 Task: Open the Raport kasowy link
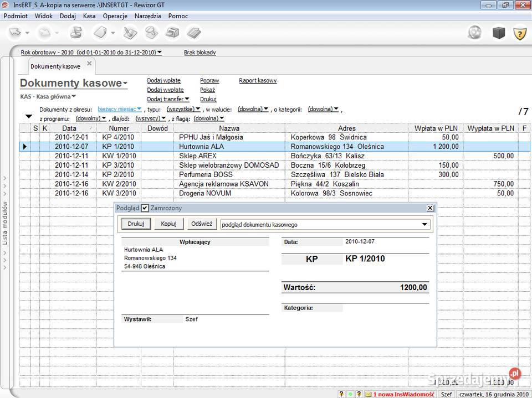click(x=258, y=80)
